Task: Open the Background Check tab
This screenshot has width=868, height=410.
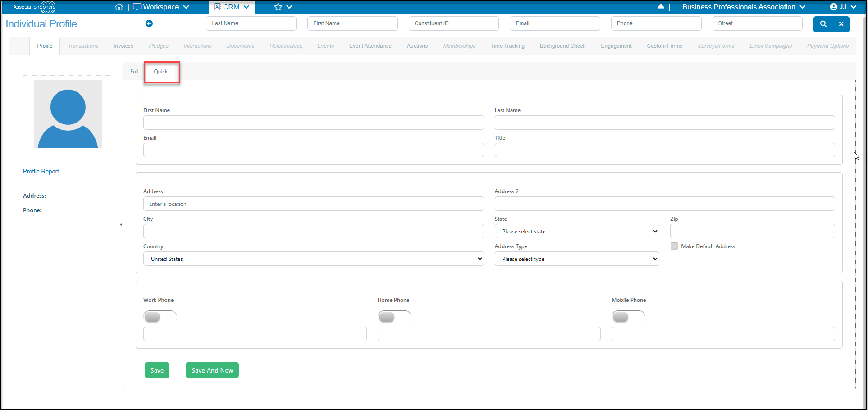Action: coord(563,46)
